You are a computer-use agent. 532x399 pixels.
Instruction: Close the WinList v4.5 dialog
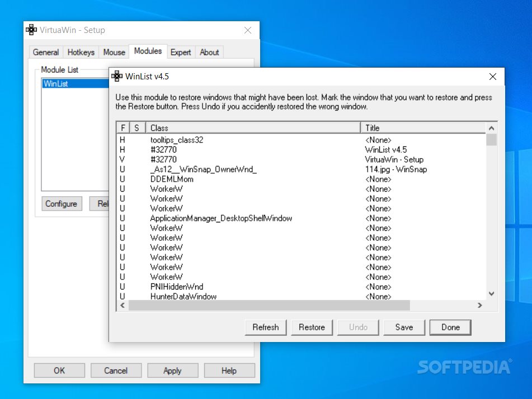(493, 77)
